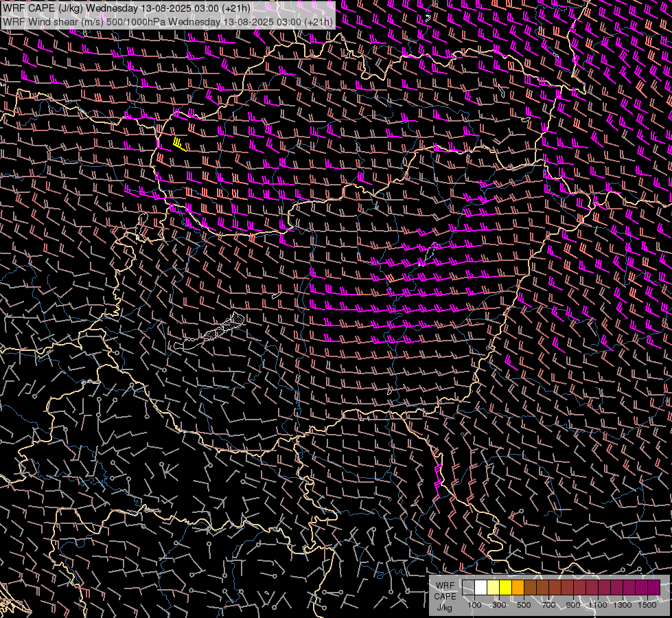The height and width of the screenshot is (618, 672).
Task: Click the WRF CAPE title line
Action: (127, 8)
